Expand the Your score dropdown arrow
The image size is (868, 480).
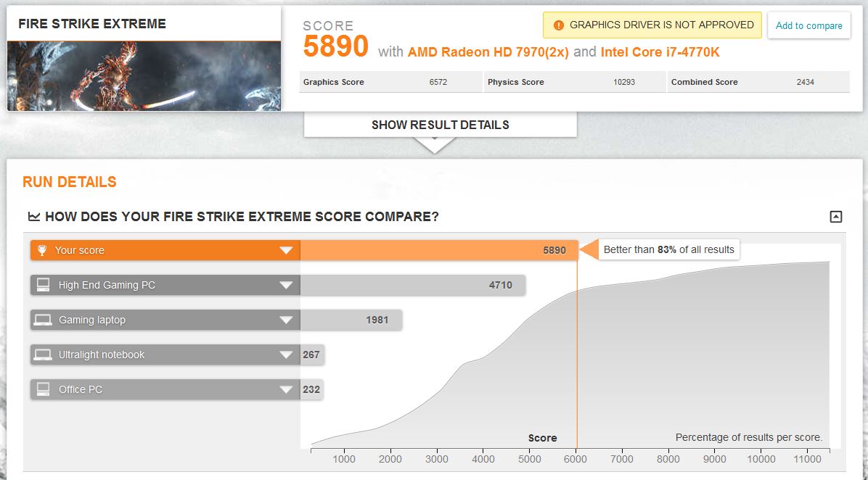point(286,250)
